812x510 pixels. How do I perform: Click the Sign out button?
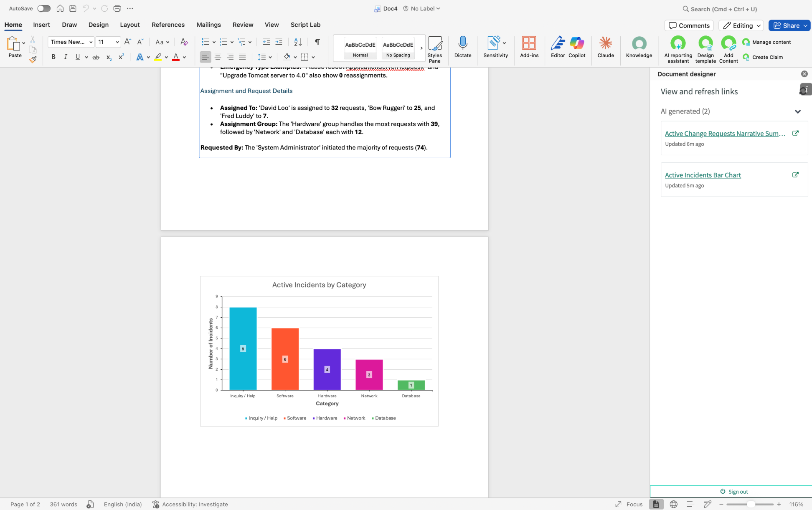coord(734,492)
